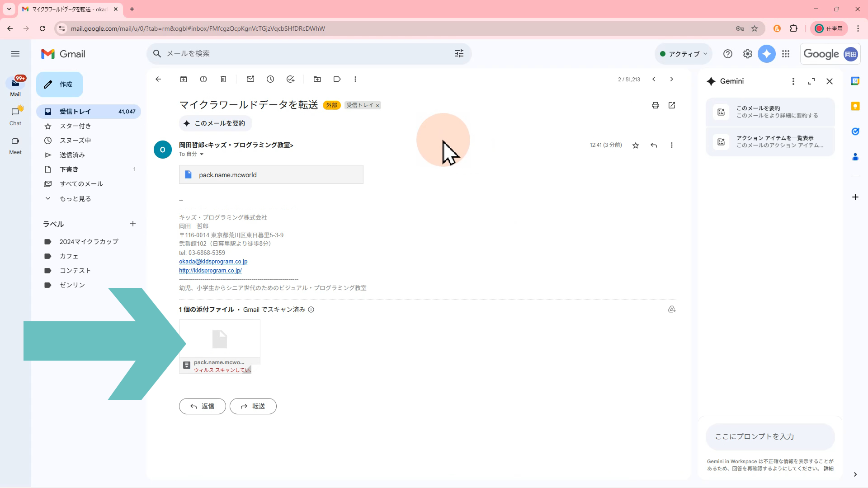Expand recipient details next to To 自分

(x=202, y=155)
